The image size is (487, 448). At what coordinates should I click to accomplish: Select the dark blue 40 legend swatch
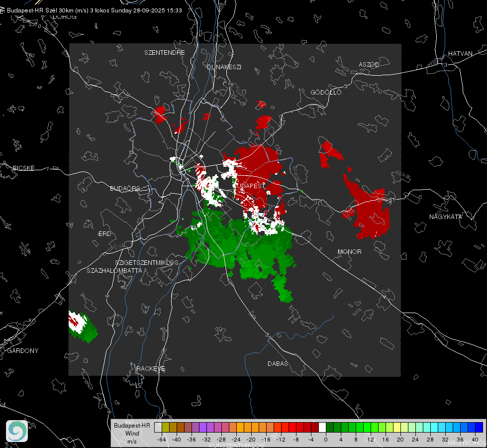[x=479, y=428]
